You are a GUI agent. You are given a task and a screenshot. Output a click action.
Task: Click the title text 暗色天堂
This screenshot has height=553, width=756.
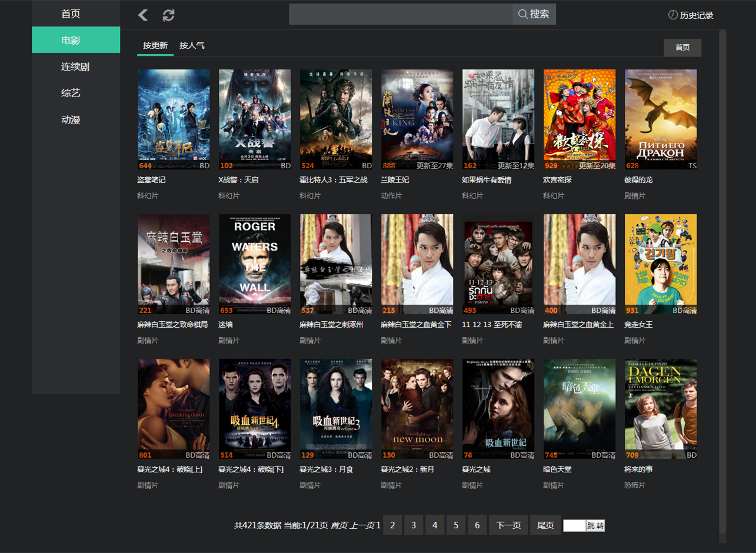click(x=557, y=469)
